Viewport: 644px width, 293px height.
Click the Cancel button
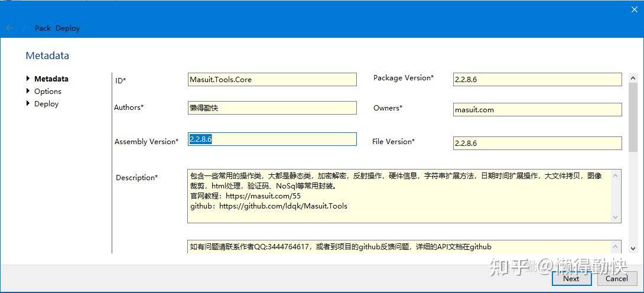pos(617,279)
